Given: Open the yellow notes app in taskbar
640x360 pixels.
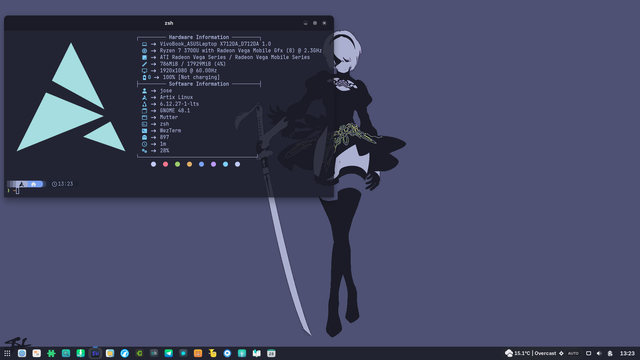Looking at the screenshot, I should 110,353.
